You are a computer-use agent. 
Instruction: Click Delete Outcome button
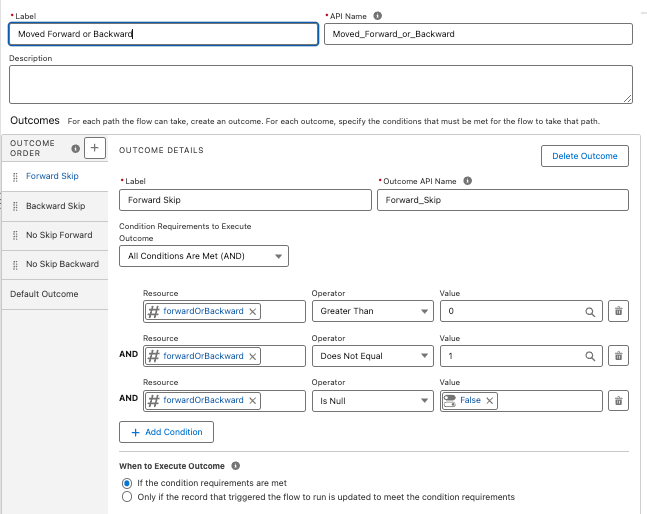tap(585, 156)
